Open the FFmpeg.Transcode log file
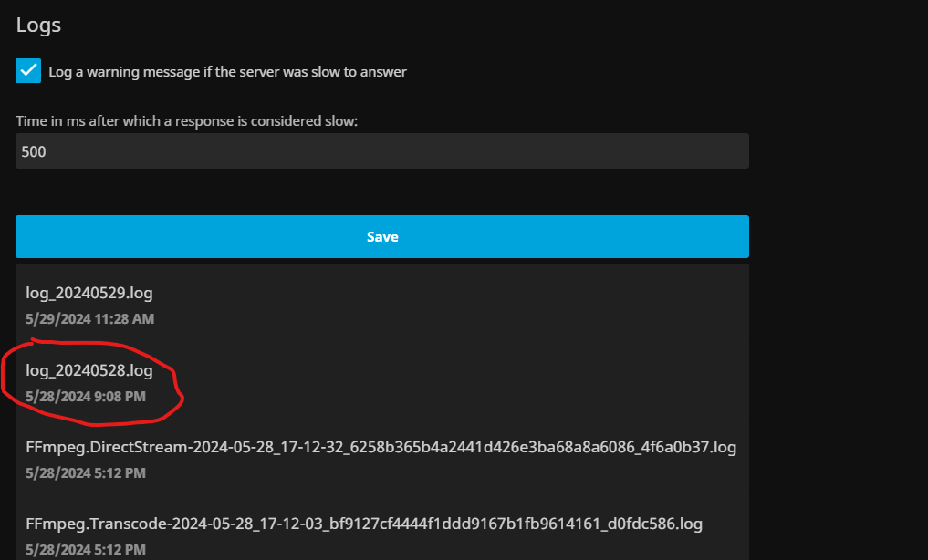This screenshot has width=928, height=560. click(364, 524)
